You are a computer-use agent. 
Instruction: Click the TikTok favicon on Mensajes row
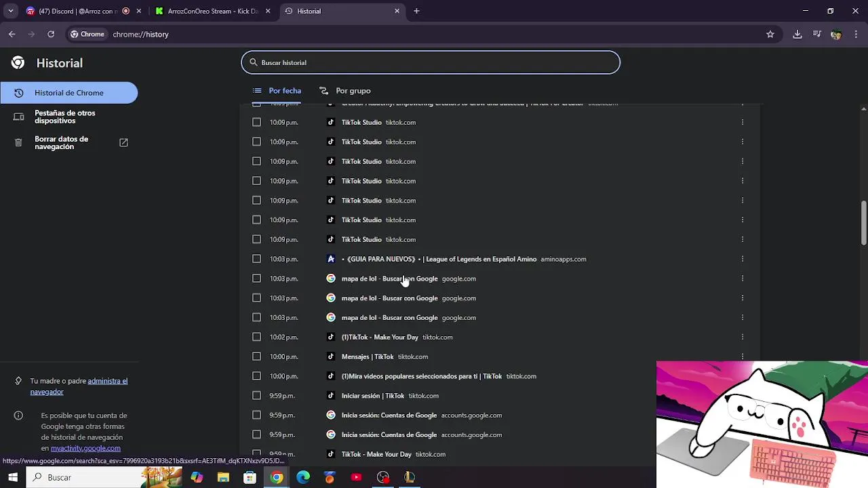coord(331,357)
